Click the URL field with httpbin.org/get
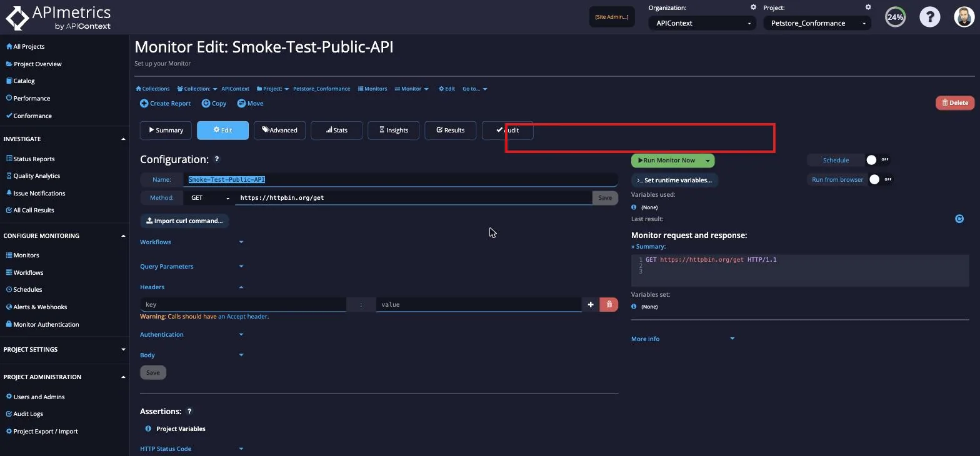 click(413, 197)
